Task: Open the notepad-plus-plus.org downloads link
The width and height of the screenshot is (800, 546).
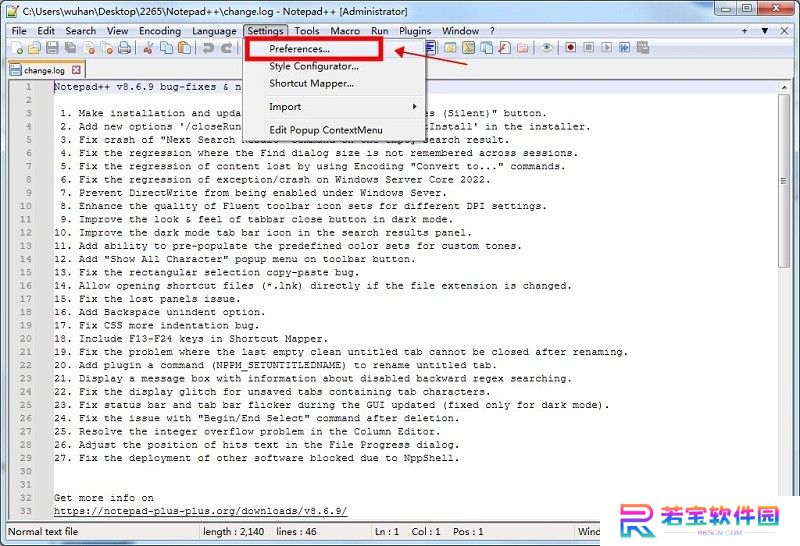Action: coord(201,511)
